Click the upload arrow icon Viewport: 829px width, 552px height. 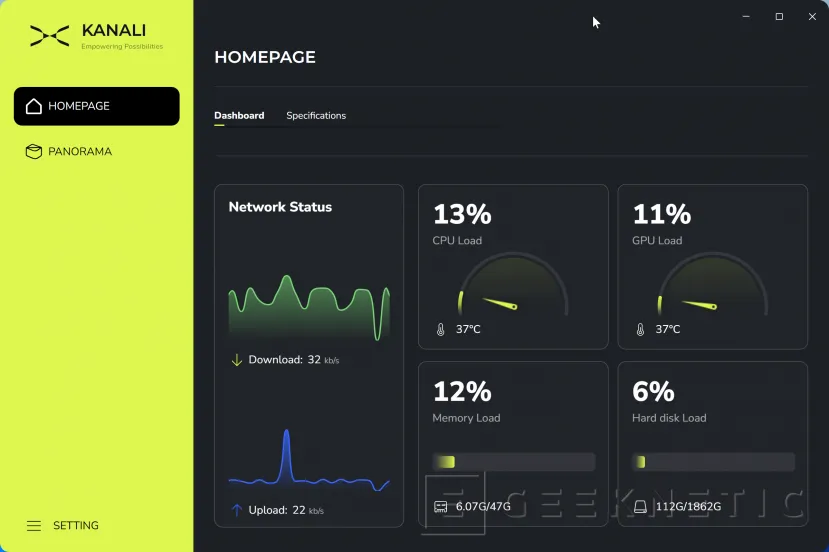237,510
